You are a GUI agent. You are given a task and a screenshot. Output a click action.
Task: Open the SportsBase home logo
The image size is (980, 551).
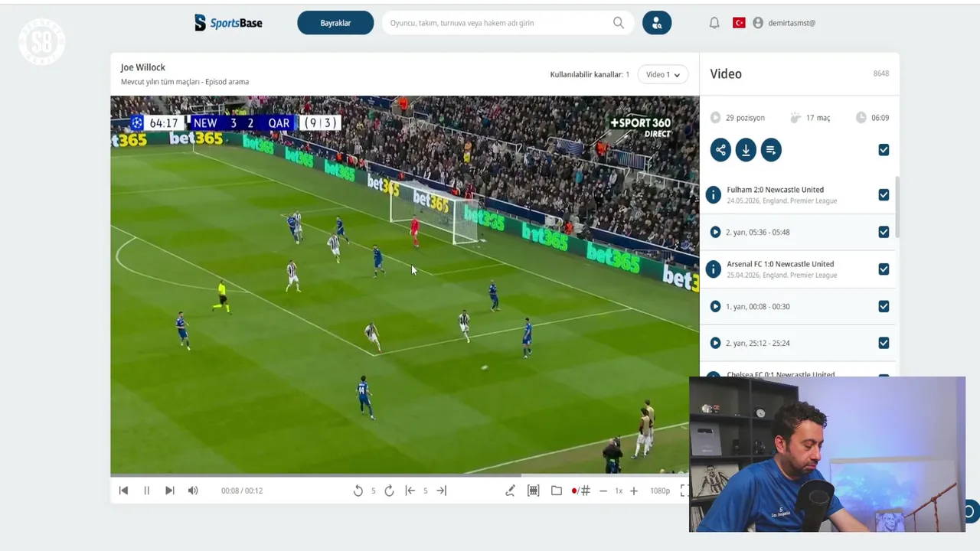click(228, 23)
